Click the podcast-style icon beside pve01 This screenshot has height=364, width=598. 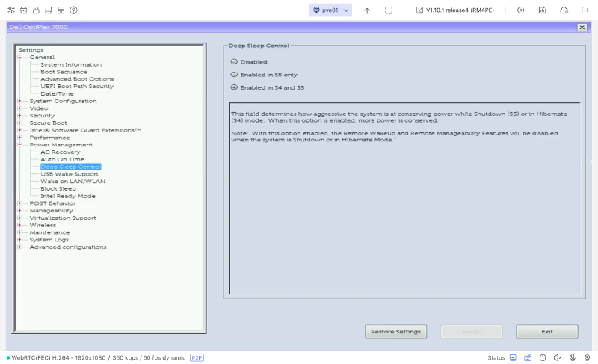[x=316, y=10]
